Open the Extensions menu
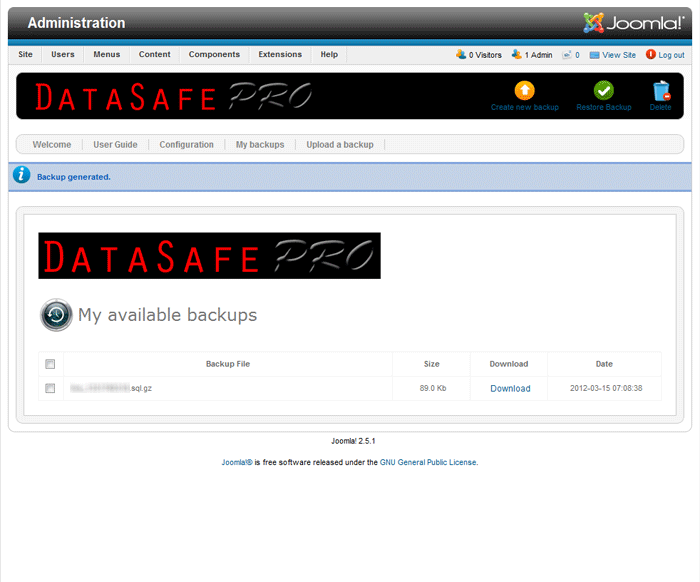This screenshot has width=700, height=582. point(280,54)
